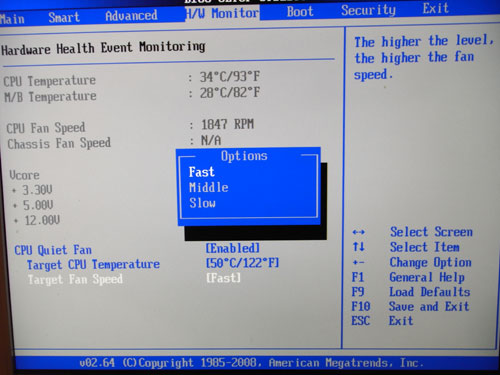The width and height of the screenshot is (500, 375).
Task: Click the Change Option plus-minus icon
Action: pyautogui.click(x=358, y=262)
